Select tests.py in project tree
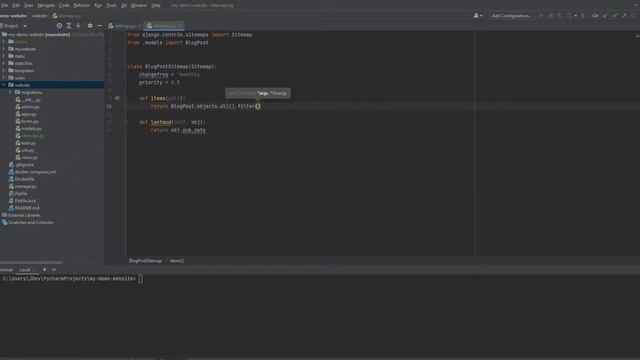 (x=26, y=143)
